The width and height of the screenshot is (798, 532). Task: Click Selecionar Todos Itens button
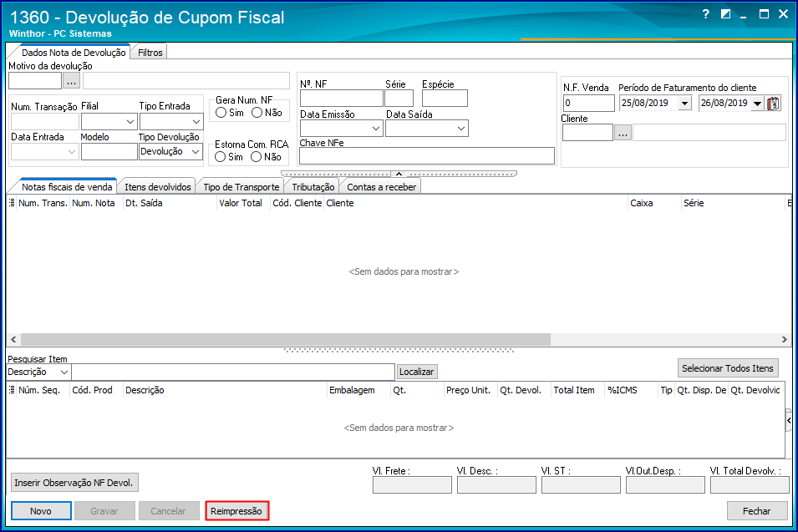coord(728,368)
